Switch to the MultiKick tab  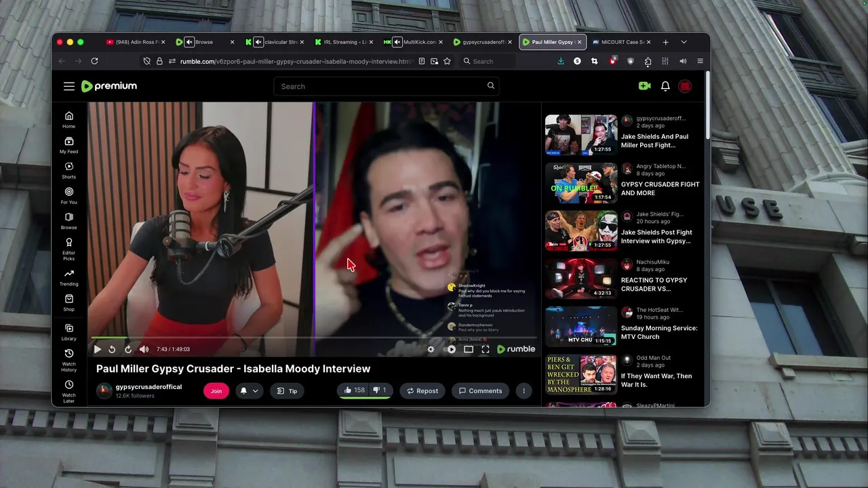412,42
